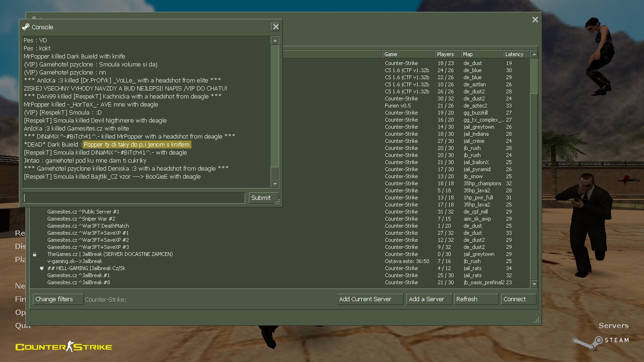Click the 'Counter-Strike;' filter text beside Change filters
Viewport: 644px width, 362px height.
[x=106, y=300]
